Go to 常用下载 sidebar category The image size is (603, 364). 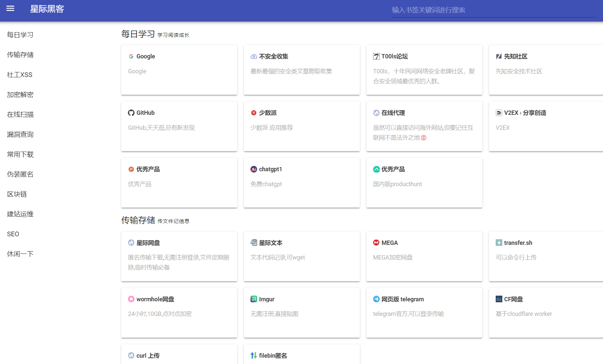20,154
